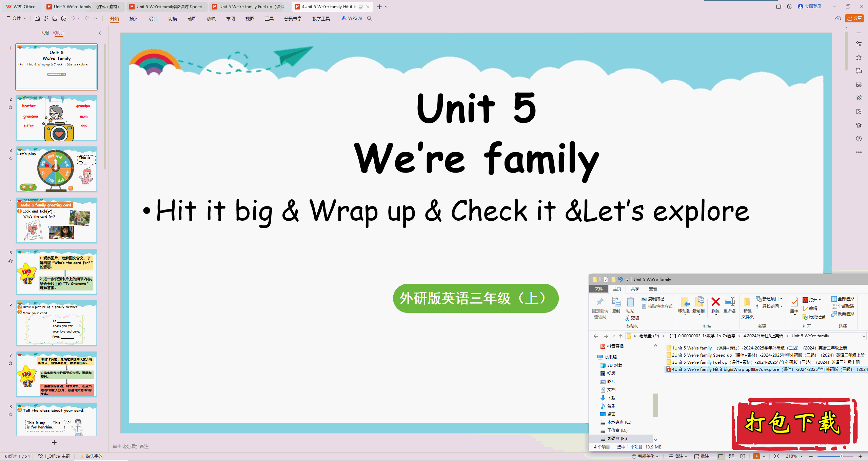Viewport: 868px width, 461px height.
Task: Toggle animation star on slide 3 thumbnail
Action: click(11, 158)
